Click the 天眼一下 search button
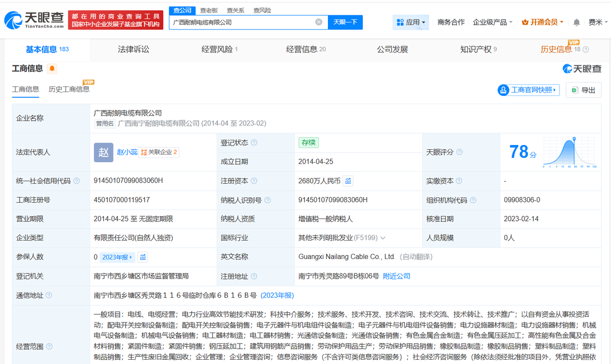 (345, 22)
